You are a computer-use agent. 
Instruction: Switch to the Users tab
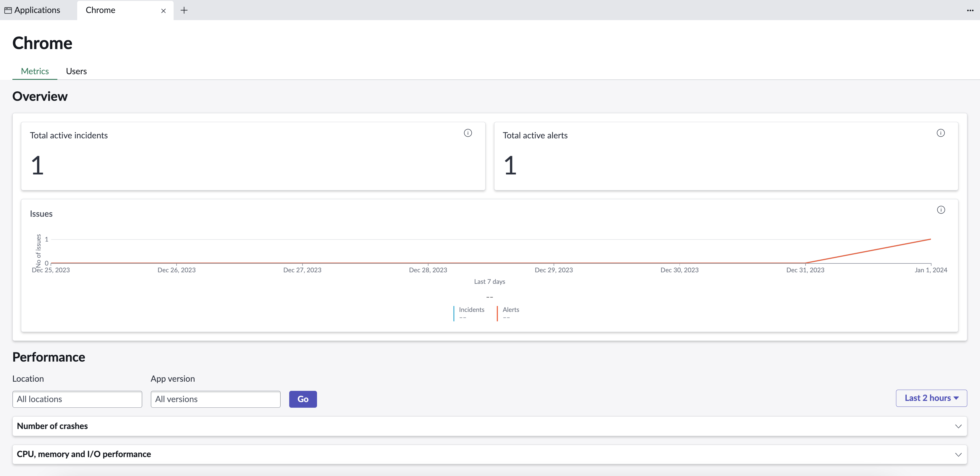click(77, 71)
